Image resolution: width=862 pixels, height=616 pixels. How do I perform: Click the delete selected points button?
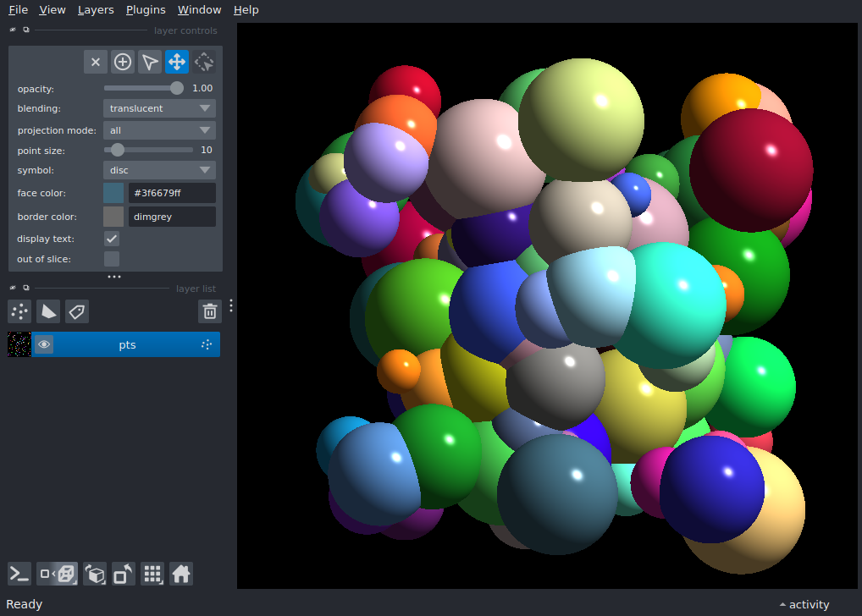coord(96,62)
